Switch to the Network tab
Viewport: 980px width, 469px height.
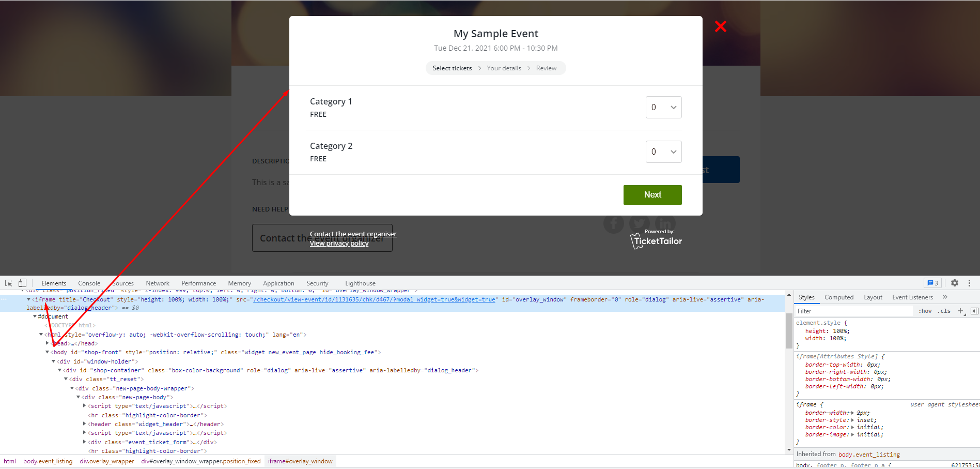coord(158,283)
